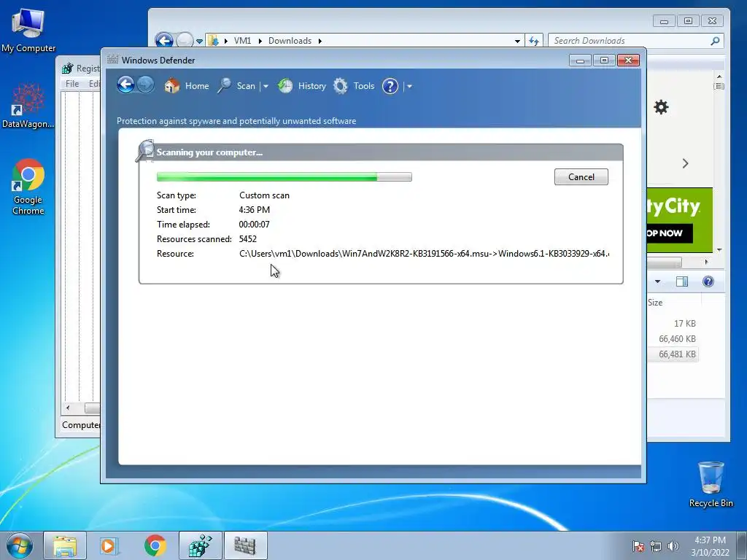This screenshot has width=747, height=560.
Task: Select the 66,460 KB file row
Action: (x=673, y=338)
